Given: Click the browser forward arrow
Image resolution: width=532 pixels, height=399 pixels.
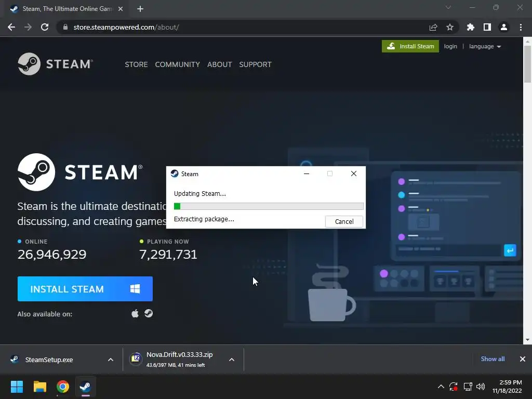Looking at the screenshot, I should 28,27.
